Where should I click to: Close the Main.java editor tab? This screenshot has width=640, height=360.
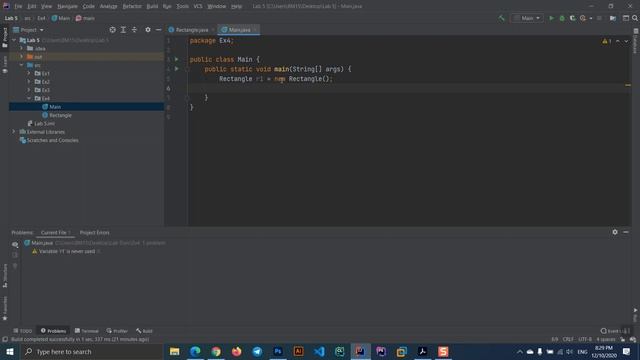(x=255, y=30)
